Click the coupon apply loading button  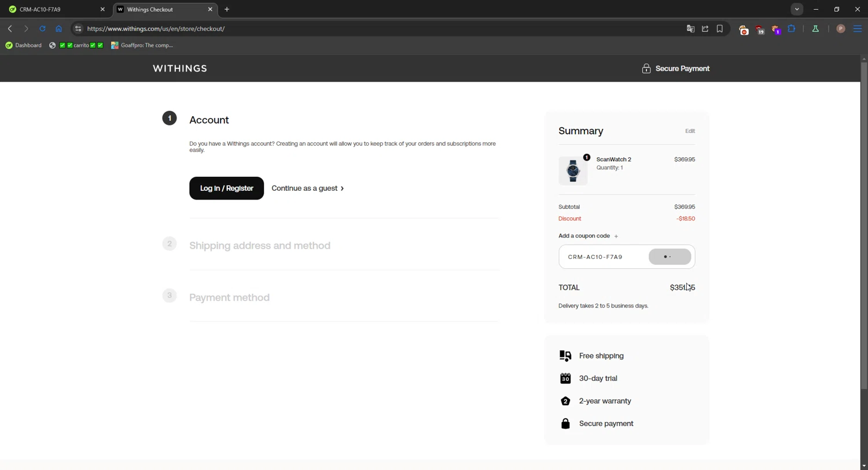tap(670, 257)
